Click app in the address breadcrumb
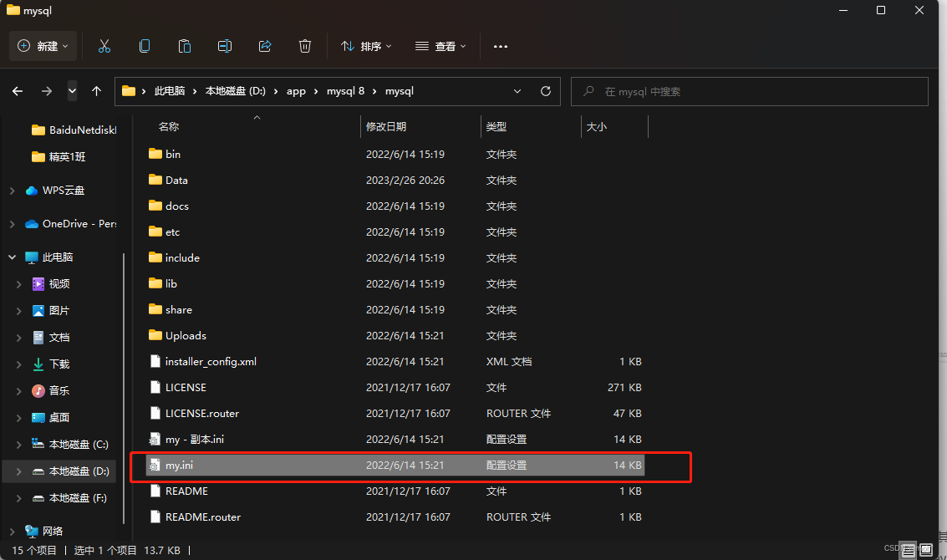Viewport: 947px width, 560px height. tap(296, 91)
